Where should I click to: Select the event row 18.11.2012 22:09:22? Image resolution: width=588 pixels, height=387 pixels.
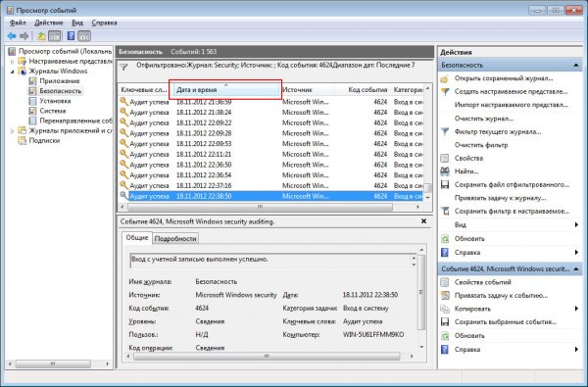[270, 122]
